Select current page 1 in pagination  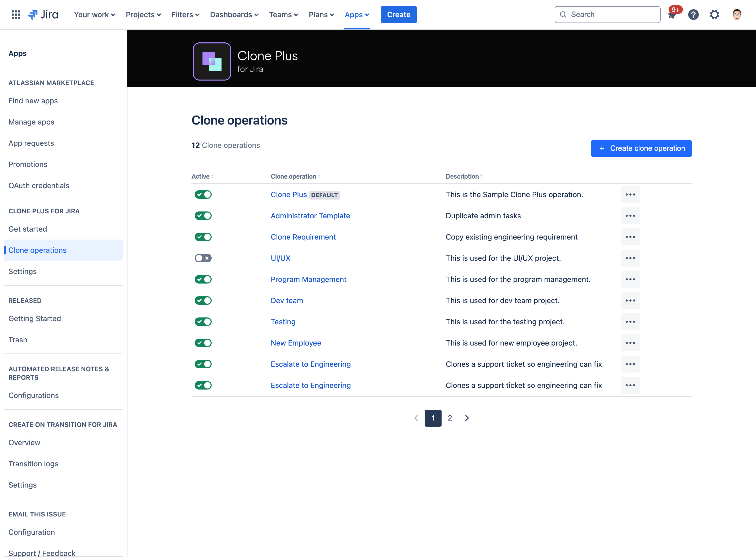coord(433,418)
